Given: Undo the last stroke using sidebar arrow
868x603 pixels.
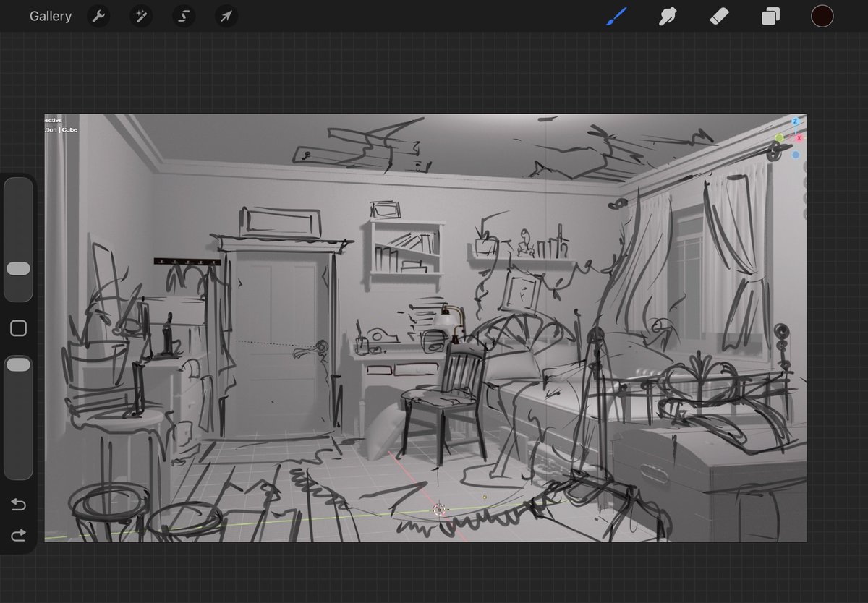Looking at the screenshot, I should point(19,503).
